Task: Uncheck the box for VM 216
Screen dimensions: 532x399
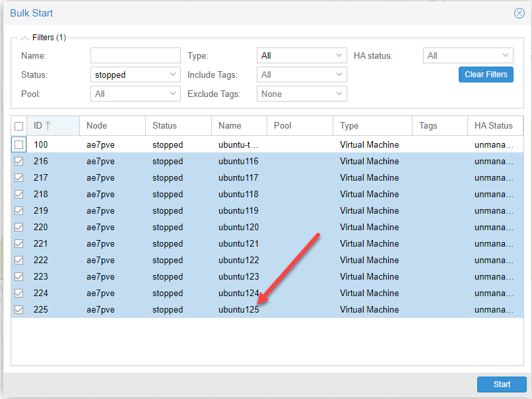Action: [x=19, y=162]
